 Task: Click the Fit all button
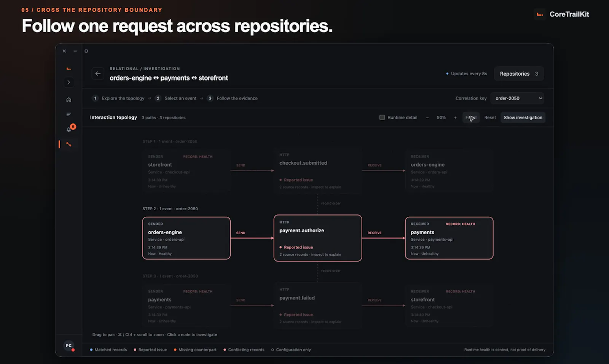pos(471,118)
